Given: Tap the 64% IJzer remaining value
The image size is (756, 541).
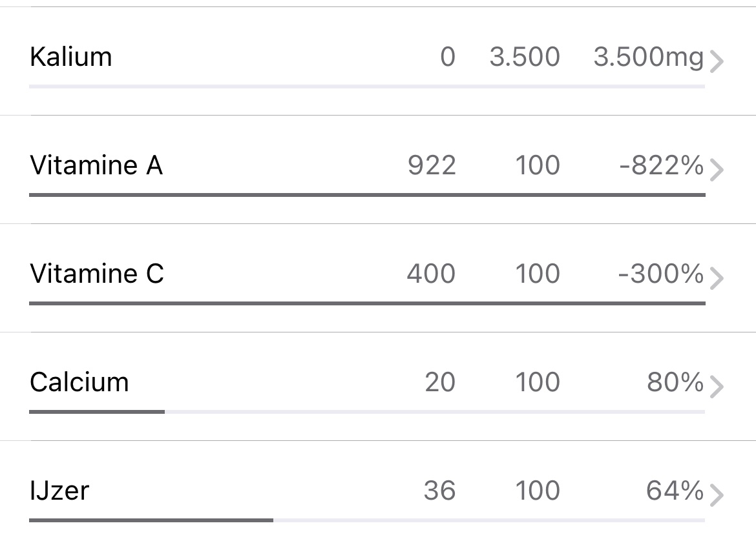Looking at the screenshot, I should click(x=675, y=491).
